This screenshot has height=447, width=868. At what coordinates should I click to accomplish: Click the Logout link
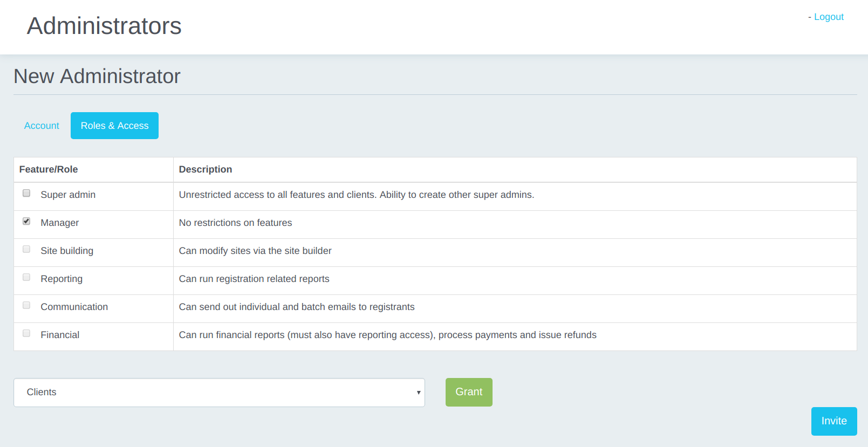828,17
